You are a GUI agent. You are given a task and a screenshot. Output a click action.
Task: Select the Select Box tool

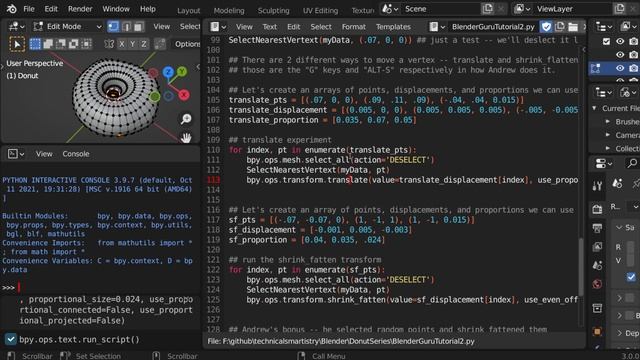(17, 44)
